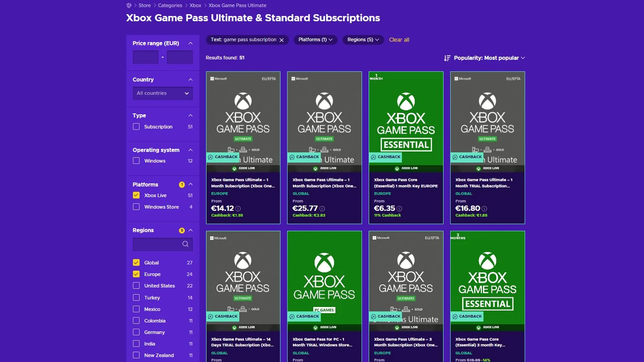This screenshot has width=644, height=362.
Task: Open Xbox Game Pass Ultimate 1 Month Europe listing
Action: coord(243,183)
